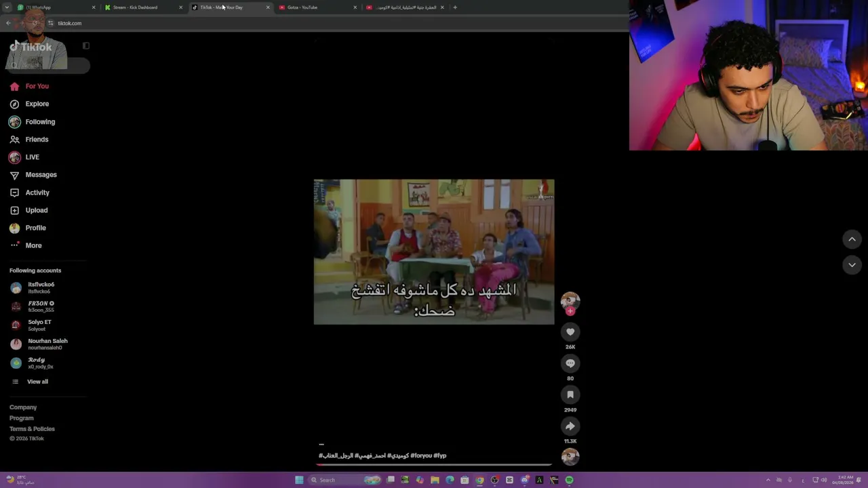
Task: Open Chrome from the taskbar
Action: [x=479, y=480]
